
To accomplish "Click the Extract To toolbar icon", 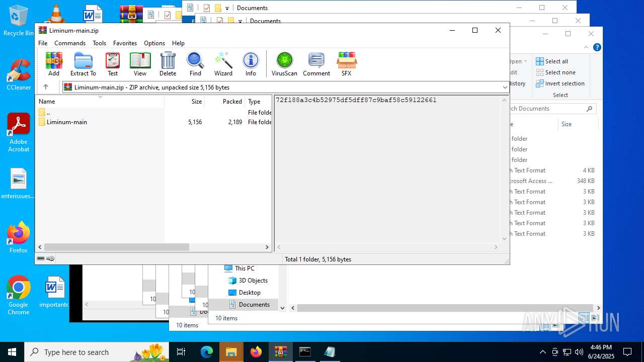I will pos(83,64).
